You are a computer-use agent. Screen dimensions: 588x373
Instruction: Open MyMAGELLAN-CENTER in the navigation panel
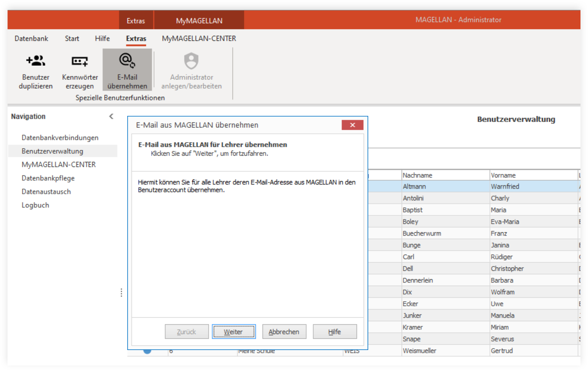click(59, 165)
